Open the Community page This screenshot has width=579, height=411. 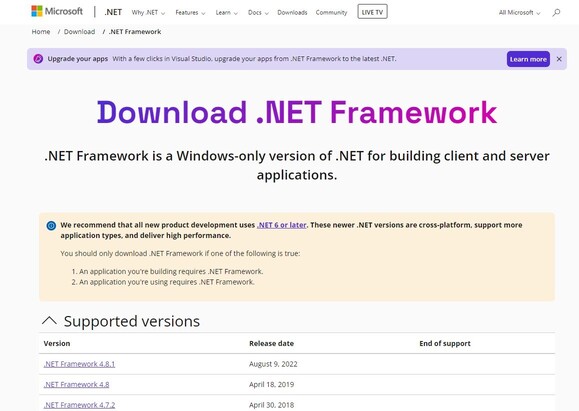[331, 13]
